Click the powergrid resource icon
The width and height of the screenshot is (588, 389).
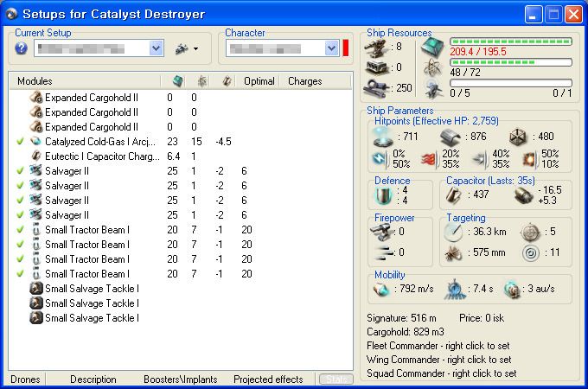click(432, 67)
